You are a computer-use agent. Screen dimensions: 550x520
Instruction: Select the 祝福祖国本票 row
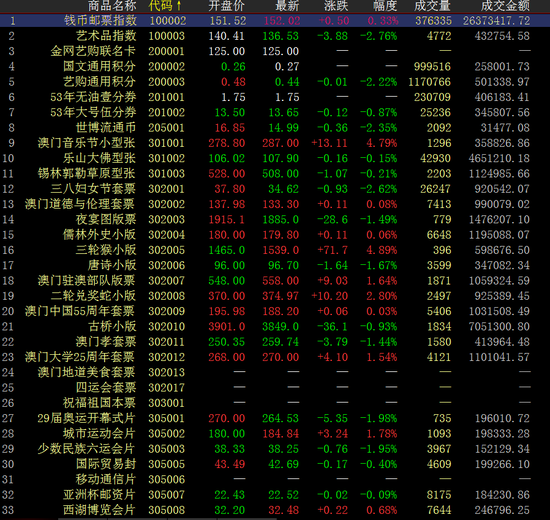click(275, 403)
